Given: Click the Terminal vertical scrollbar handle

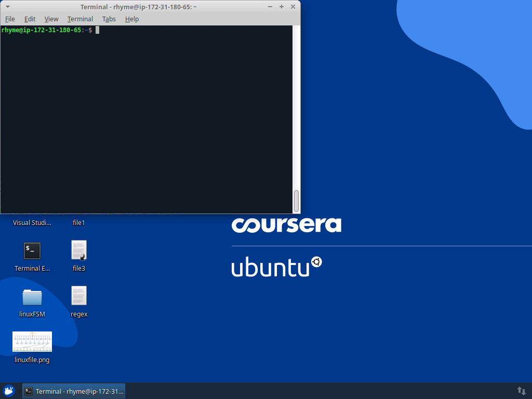Looking at the screenshot, I should [x=296, y=201].
